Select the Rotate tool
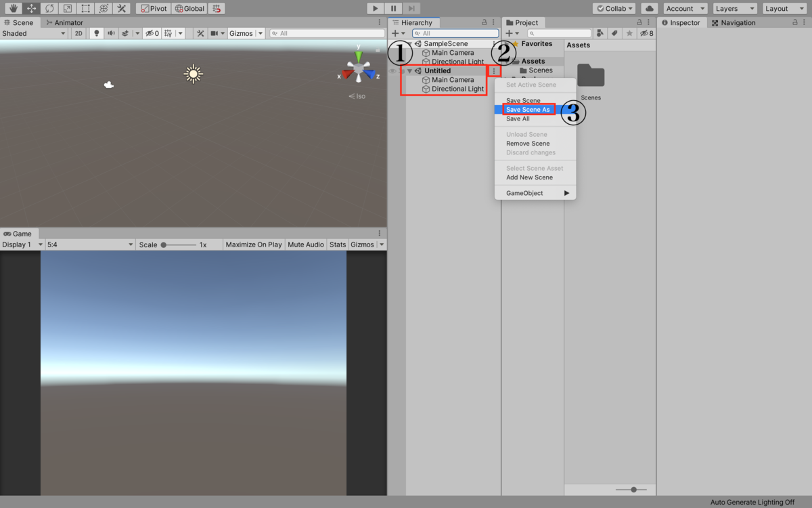 click(x=49, y=9)
